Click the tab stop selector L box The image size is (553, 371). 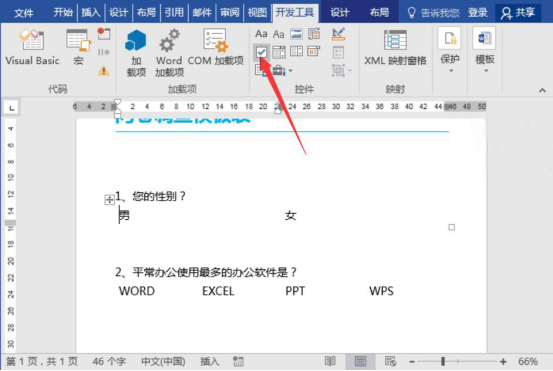(x=11, y=108)
